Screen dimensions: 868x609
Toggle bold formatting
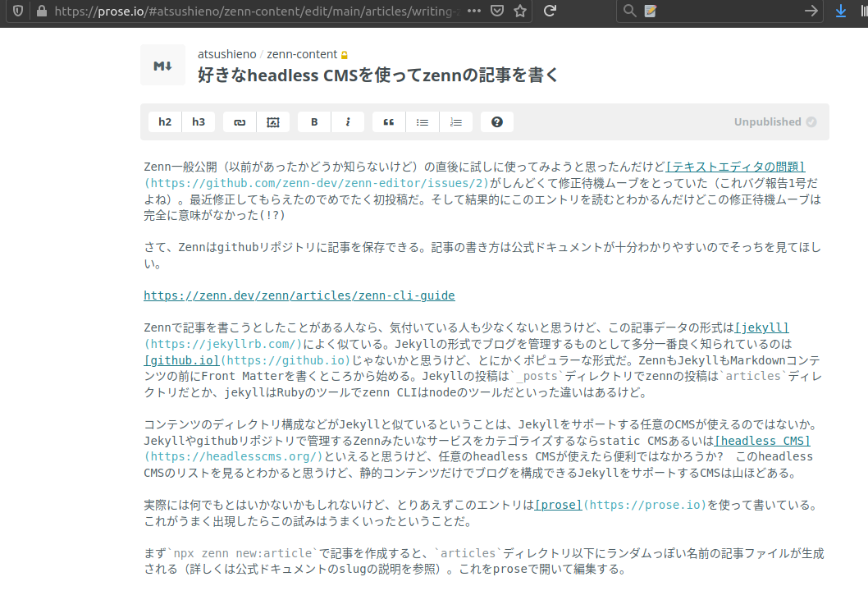314,121
